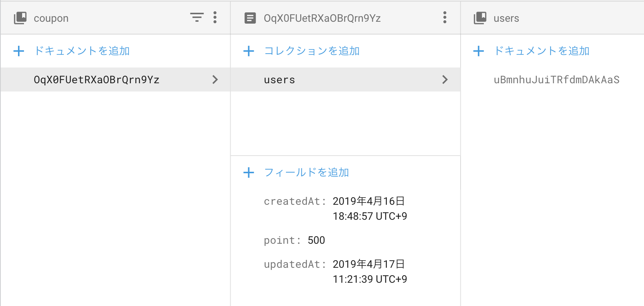The height and width of the screenshot is (306, 644).
Task: Click the document icon beside OqX0FUetRXaOBrQrn9Yz header
Action: click(x=250, y=18)
